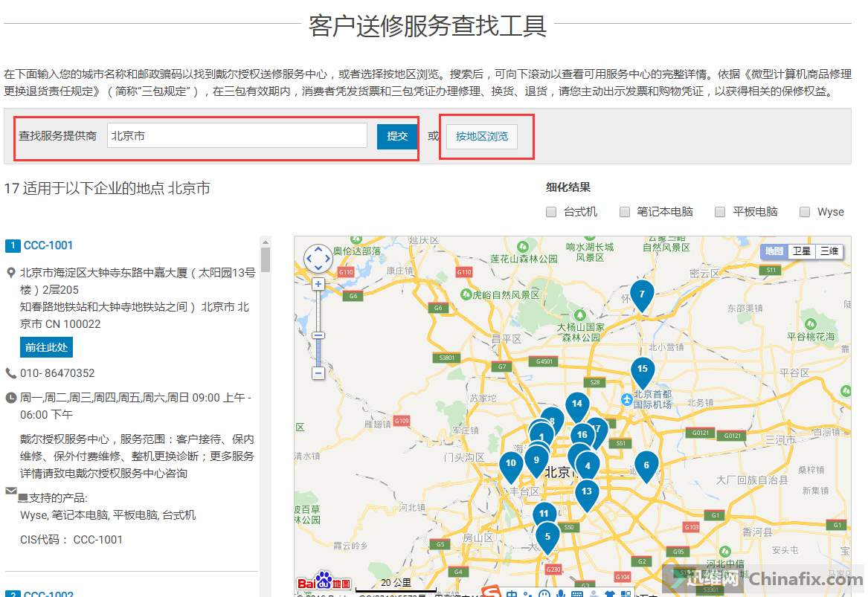868x597 pixels.
Task: Click the 平谷桃花海 label on the map
Action: coord(811,336)
